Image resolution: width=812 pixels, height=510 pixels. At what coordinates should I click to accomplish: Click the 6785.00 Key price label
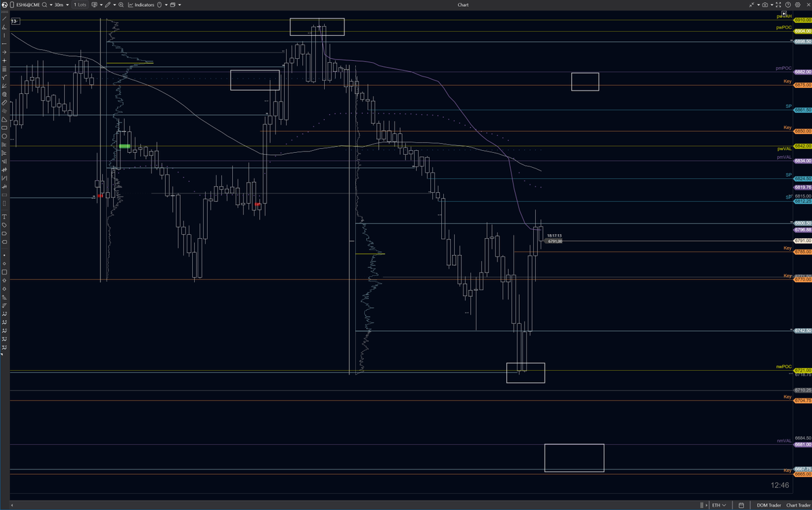tap(803, 252)
